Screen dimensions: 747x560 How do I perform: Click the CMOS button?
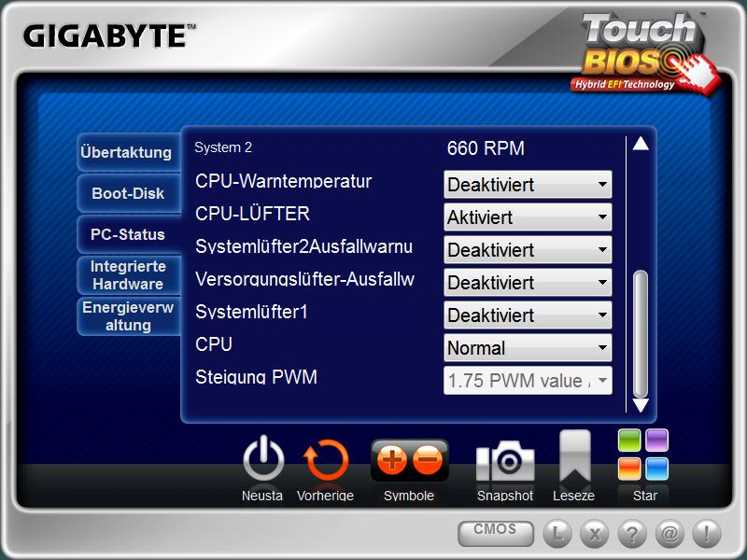tap(496, 533)
